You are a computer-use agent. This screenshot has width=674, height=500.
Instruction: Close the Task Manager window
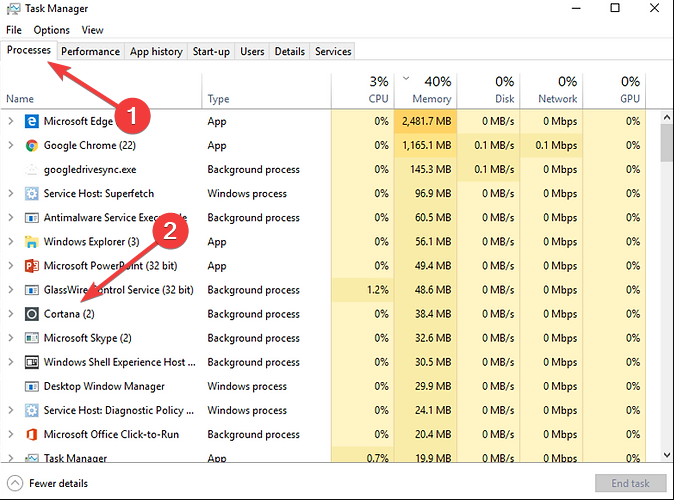(654, 8)
